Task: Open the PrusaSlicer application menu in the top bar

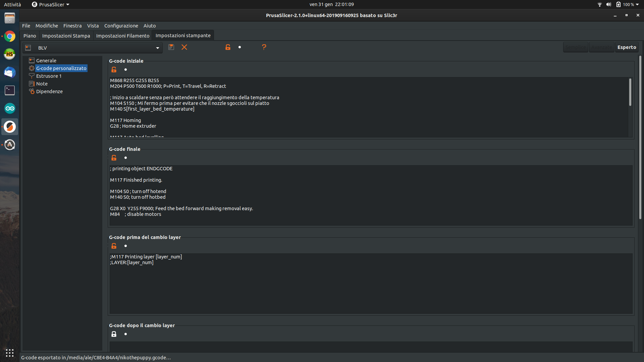Action: pos(50,4)
